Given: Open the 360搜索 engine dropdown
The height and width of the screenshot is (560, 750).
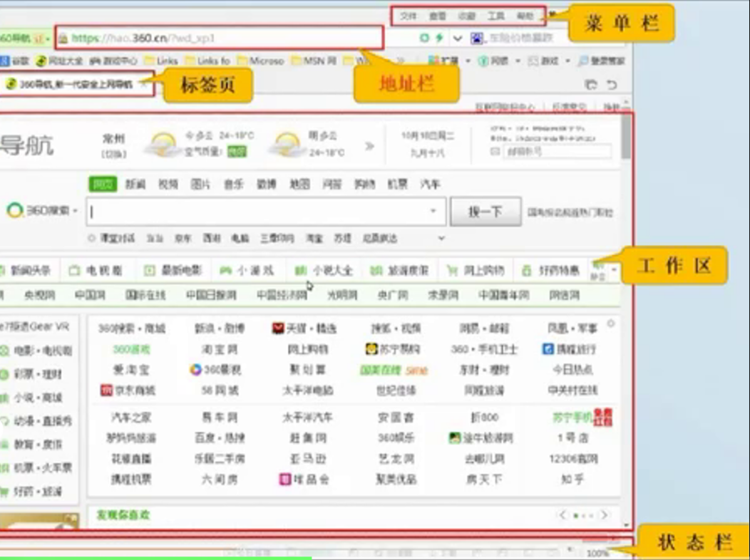Looking at the screenshot, I should tap(75, 210).
